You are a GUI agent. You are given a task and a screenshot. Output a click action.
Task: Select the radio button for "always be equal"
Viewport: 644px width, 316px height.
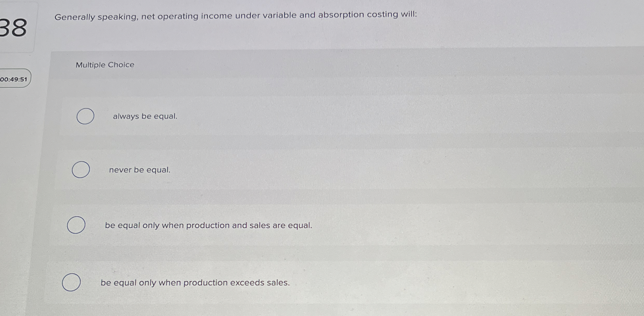click(x=85, y=117)
